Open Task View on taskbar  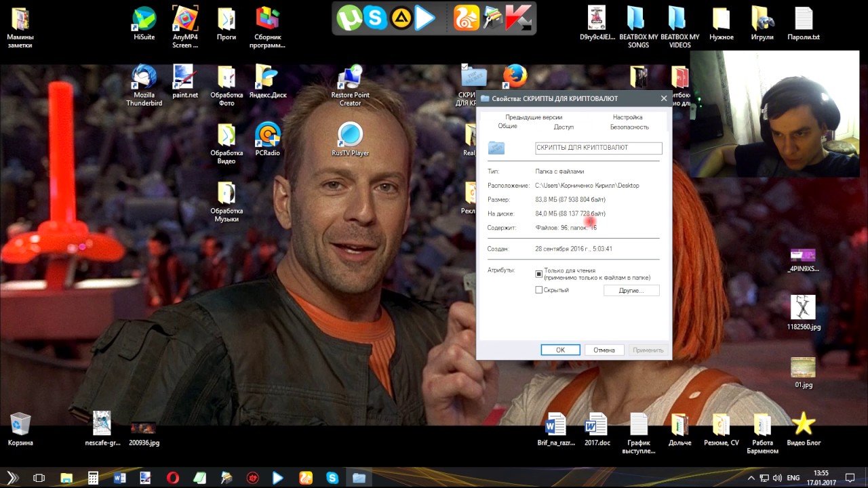click(39, 478)
